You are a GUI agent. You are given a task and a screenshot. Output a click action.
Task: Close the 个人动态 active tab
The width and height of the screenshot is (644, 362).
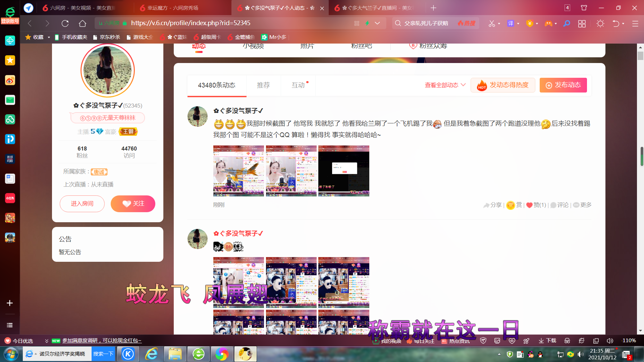click(322, 8)
